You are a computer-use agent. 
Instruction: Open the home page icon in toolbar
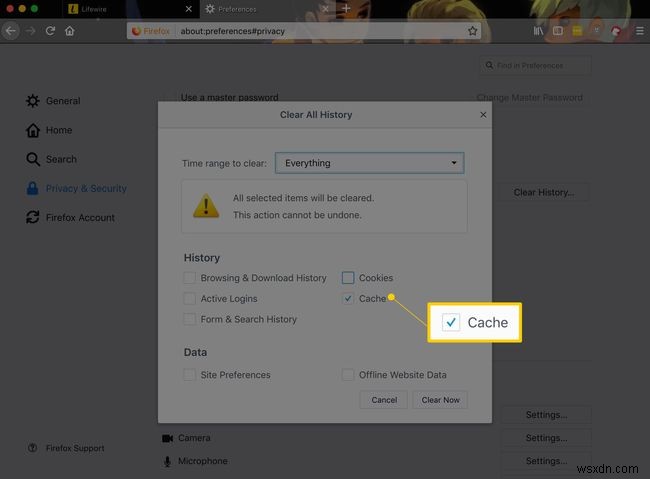click(x=70, y=31)
